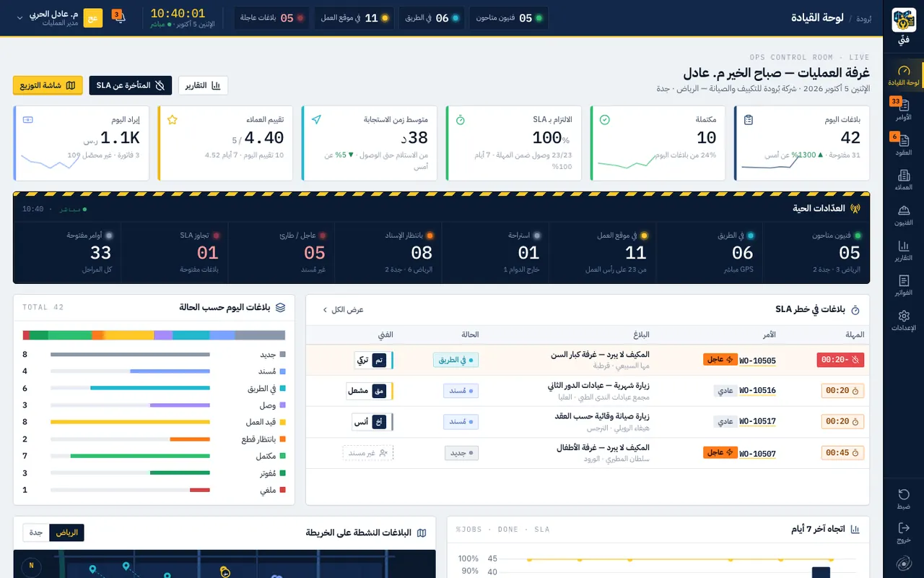Open work order WO-10507
924x578 pixels.
pos(757,454)
